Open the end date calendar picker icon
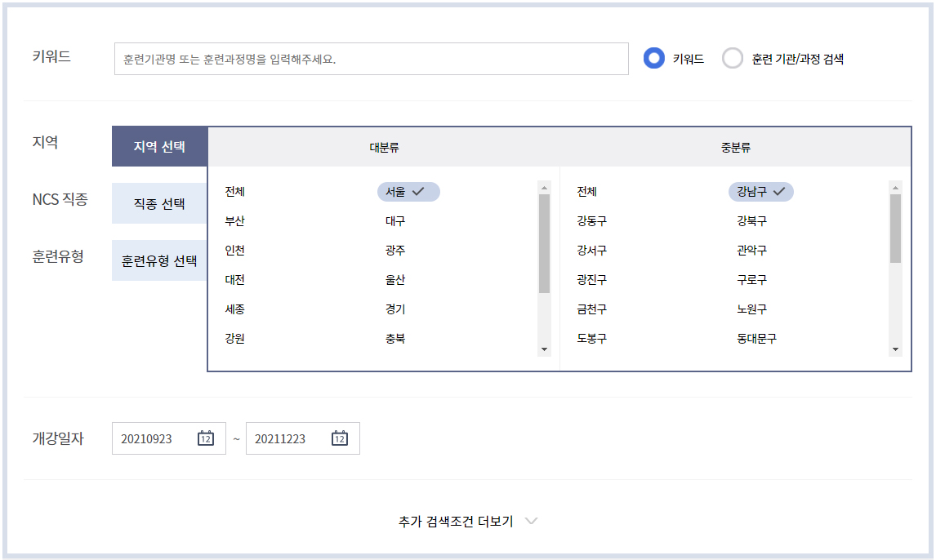Image resolution: width=936 pixels, height=560 pixels. (x=340, y=438)
